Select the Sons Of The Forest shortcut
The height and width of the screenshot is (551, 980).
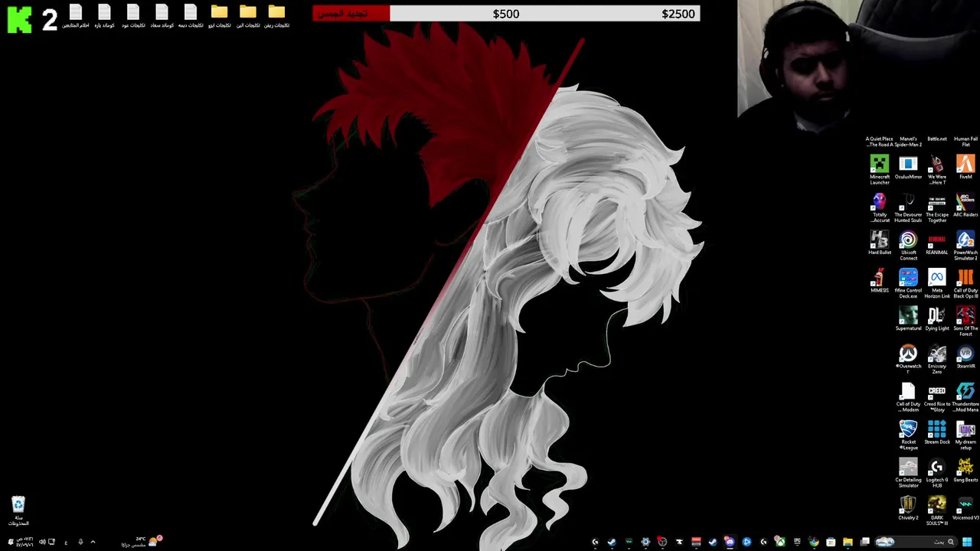point(965,321)
